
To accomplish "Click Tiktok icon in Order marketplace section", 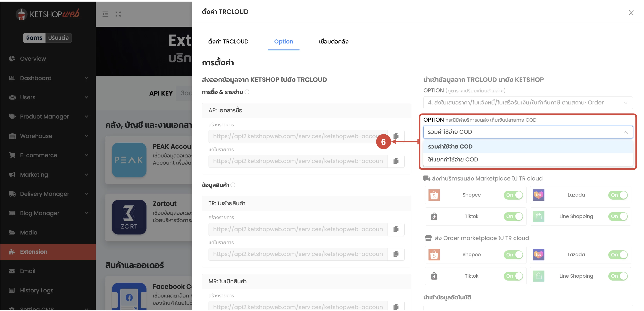I will click(434, 276).
